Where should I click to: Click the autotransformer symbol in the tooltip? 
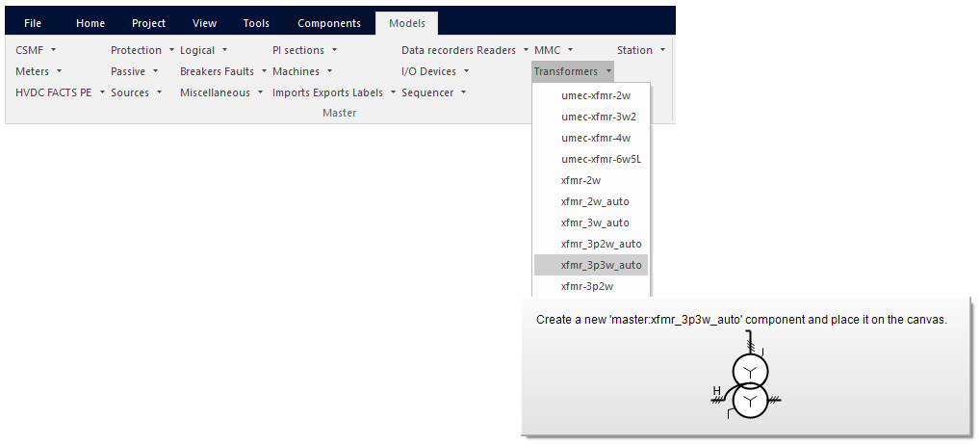750,384
